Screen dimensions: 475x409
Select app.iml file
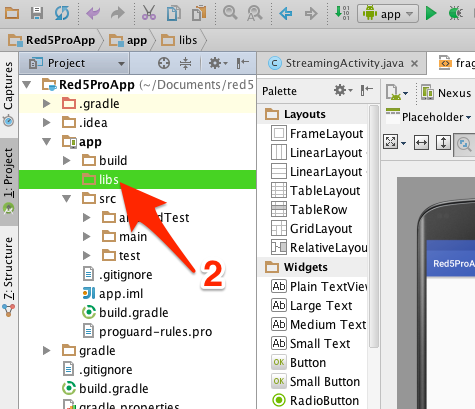pyautogui.click(x=113, y=294)
